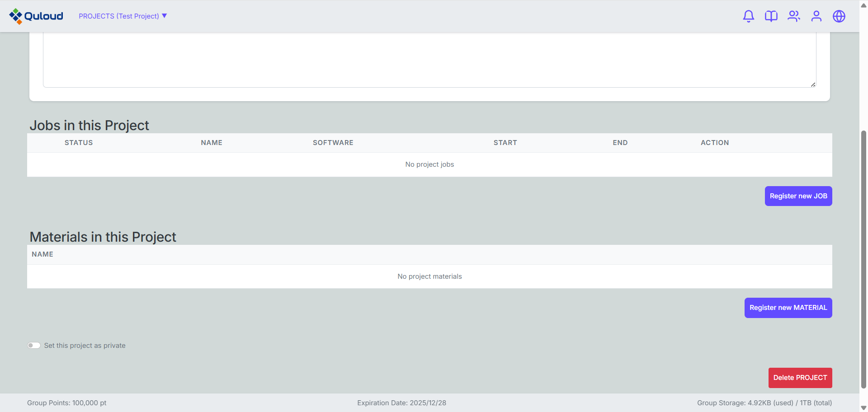Screen dimensions: 868x412
Task: Expand the PROJECTS (Test Project) dropdown
Action: coord(119,16)
